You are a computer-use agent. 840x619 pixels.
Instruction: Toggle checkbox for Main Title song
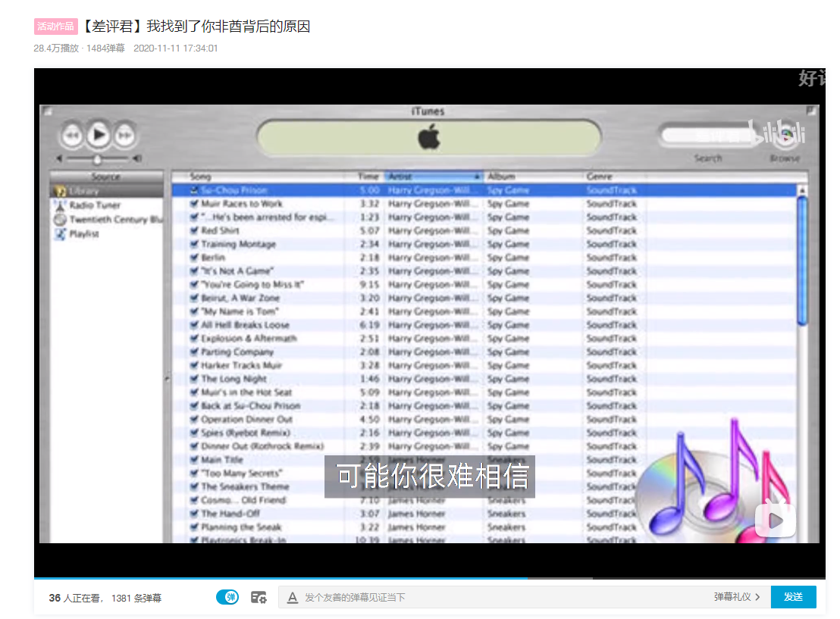(x=194, y=459)
